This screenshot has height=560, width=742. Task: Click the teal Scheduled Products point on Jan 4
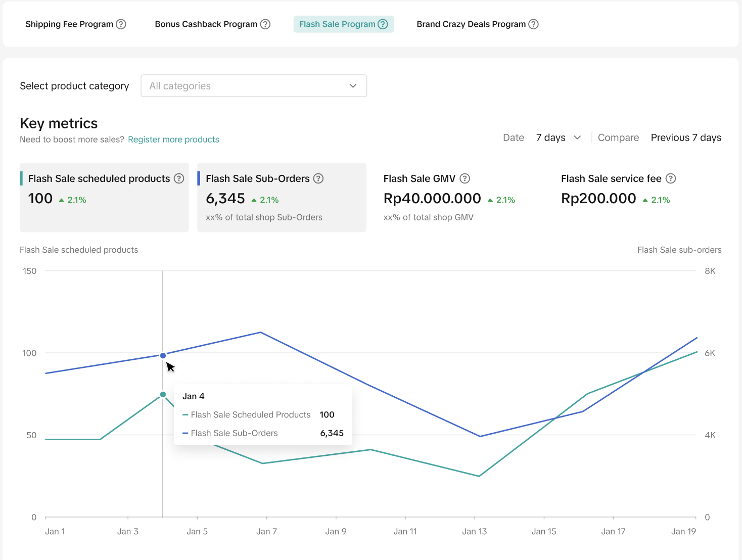point(163,394)
